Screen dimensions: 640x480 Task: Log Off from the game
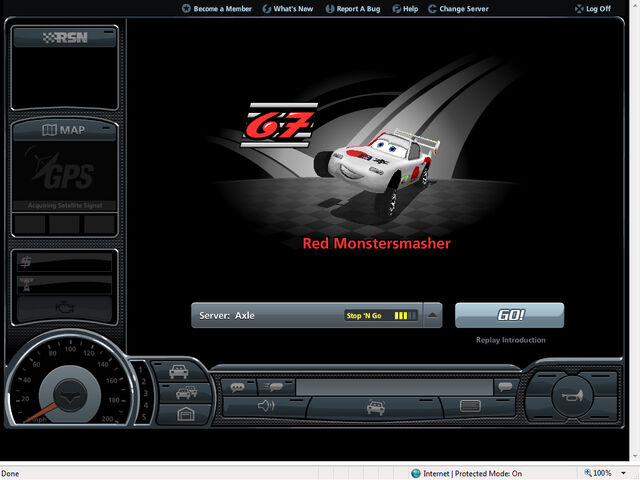[x=593, y=9]
